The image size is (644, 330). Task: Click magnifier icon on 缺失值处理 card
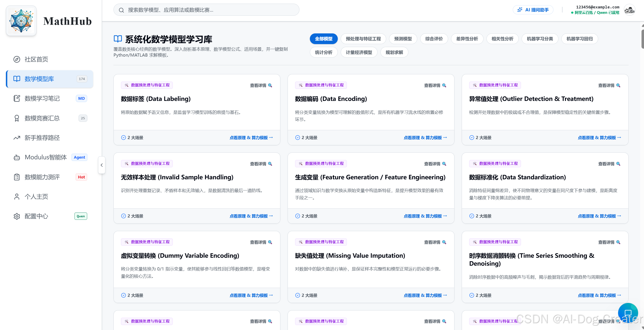(x=444, y=242)
